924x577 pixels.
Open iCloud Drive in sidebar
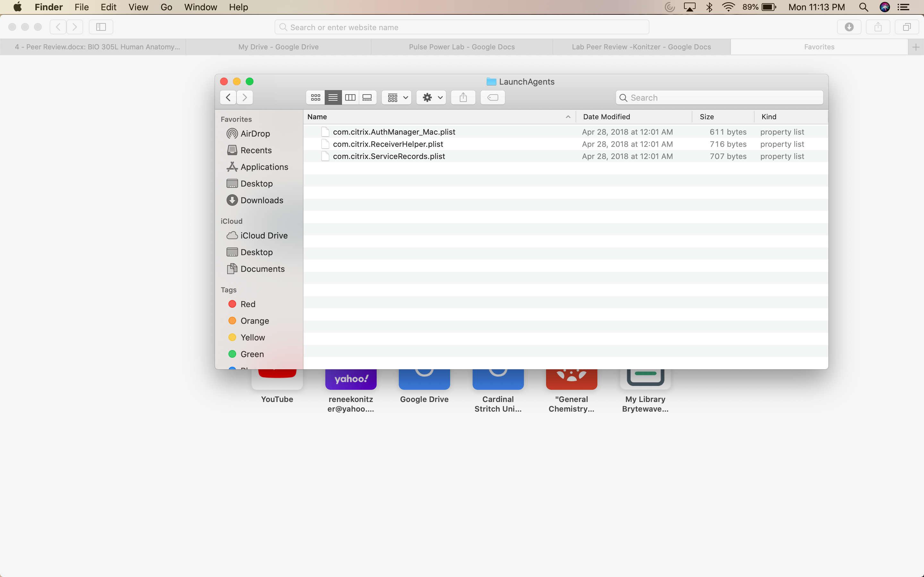pos(264,236)
